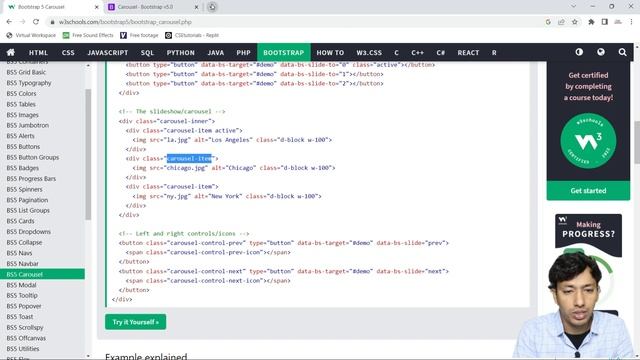Click "chicago.jpg" in the code example

[x=186, y=168]
